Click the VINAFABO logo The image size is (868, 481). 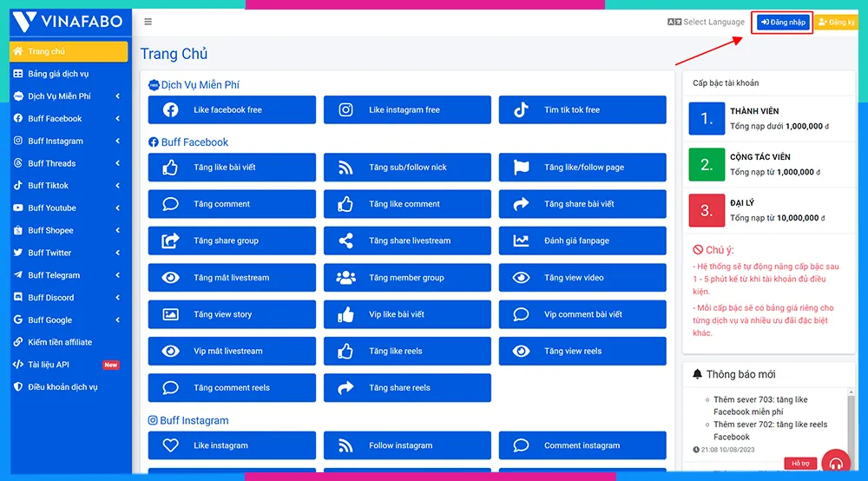click(68, 22)
